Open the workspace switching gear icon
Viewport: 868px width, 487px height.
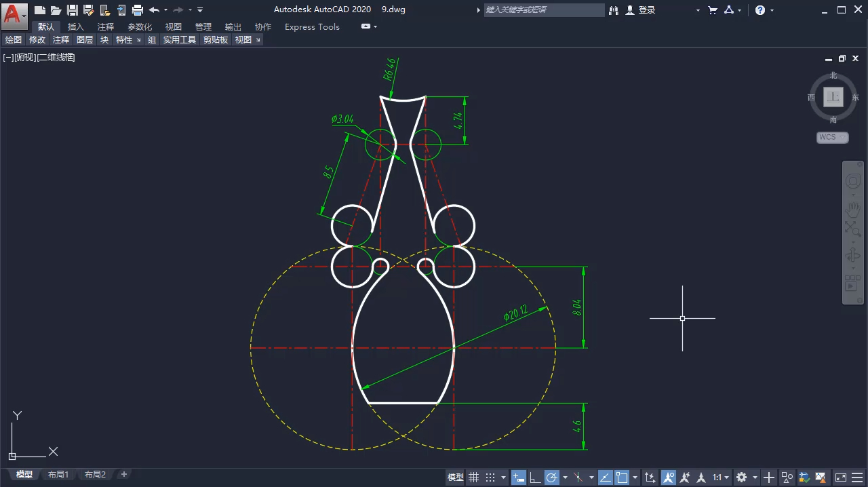click(742, 478)
